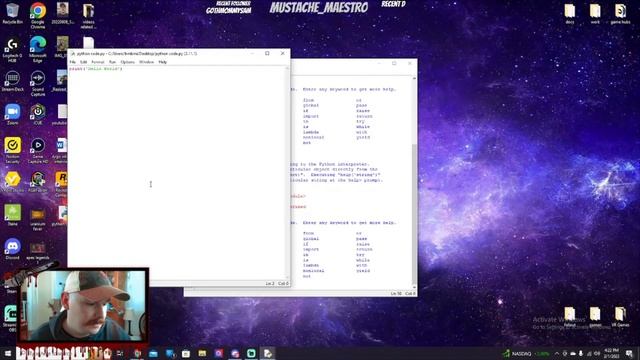Open network settings from system tray
640x360 pixels.
tap(589, 353)
